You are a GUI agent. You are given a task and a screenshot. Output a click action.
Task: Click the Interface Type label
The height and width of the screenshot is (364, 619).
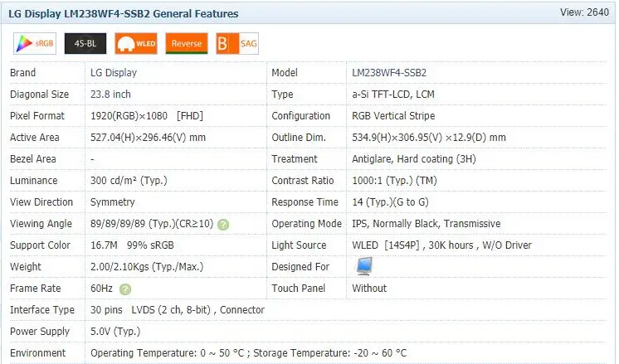tap(42, 310)
